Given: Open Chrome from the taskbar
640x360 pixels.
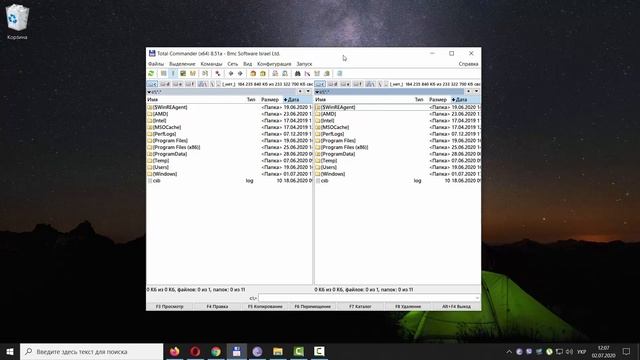Looking at the screenshot, I should [x=216, y=351].
